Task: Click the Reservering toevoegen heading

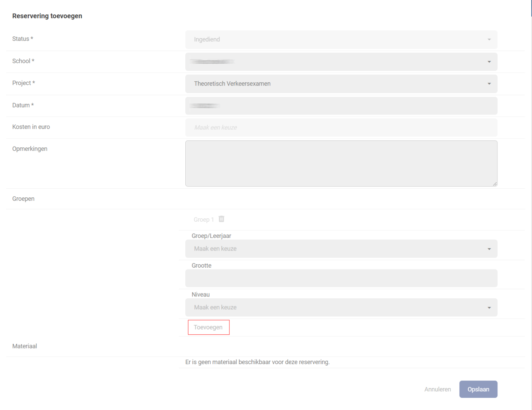Action: click(x=47, y=16)
